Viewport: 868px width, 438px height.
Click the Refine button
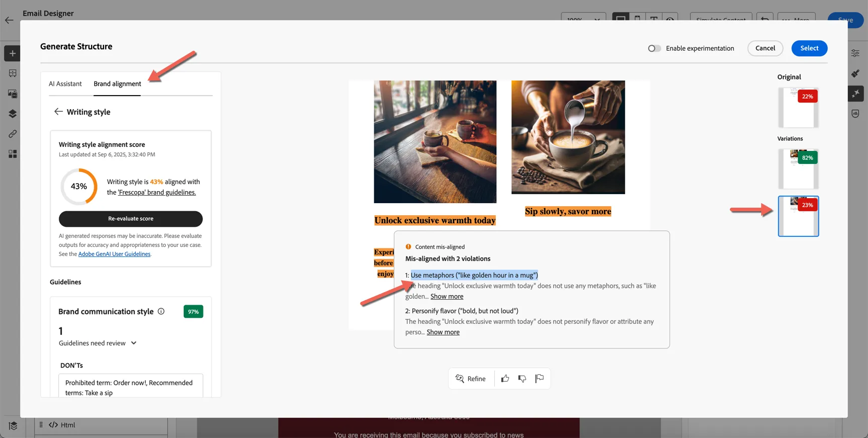click(x=471, y=379)
